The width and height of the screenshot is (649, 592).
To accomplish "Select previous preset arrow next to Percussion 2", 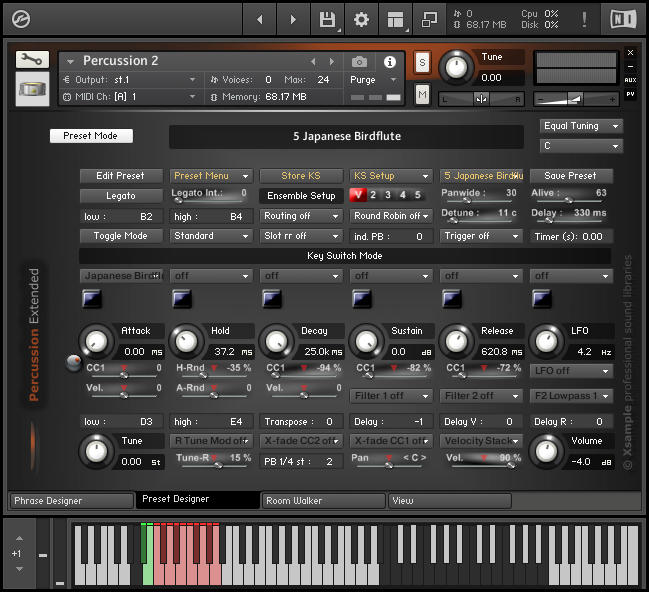I will coord(313,62).
